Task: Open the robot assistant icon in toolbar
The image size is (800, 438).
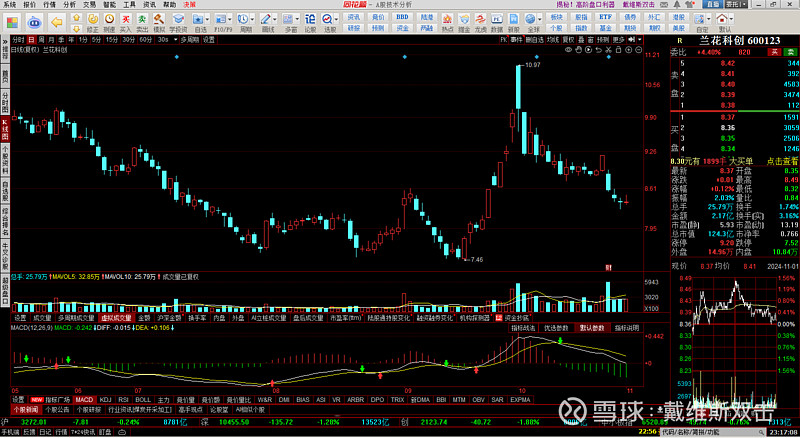Action: coord(34,22)
